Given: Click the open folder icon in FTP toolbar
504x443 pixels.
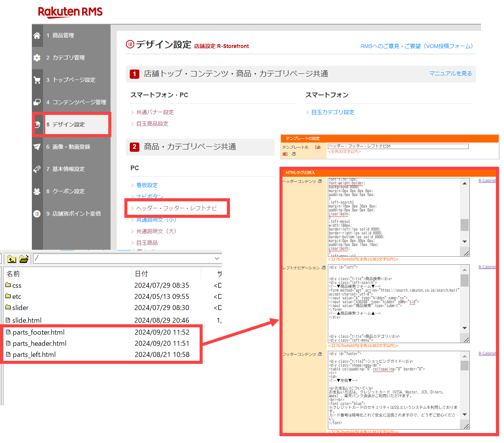Looking at the screenshot, I should pos(24,259).
